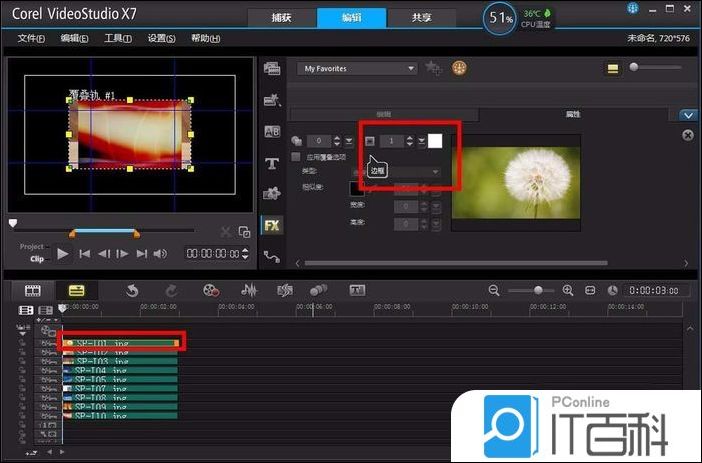Click the 捕获 (Capture) step button

[281, 18]
